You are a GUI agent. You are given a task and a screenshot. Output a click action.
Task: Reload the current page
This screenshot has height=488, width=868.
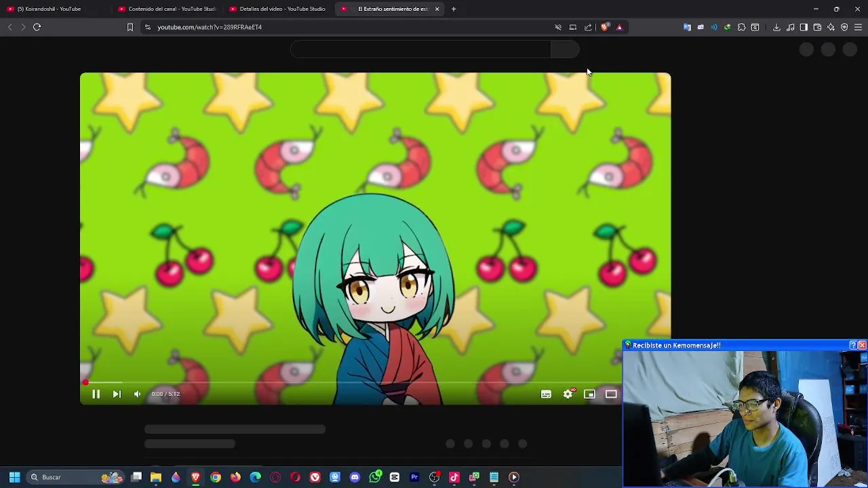[x=37, y=27]
